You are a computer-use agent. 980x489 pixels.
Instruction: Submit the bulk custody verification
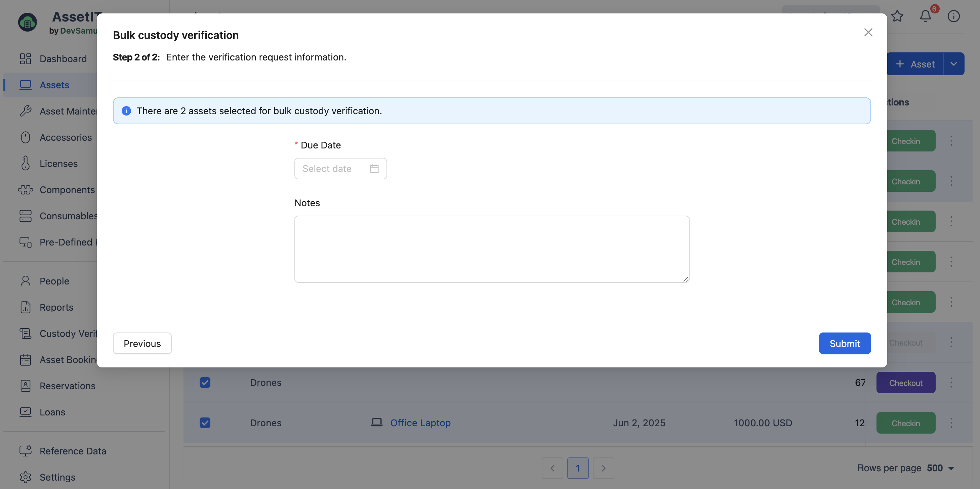[845, 343]
